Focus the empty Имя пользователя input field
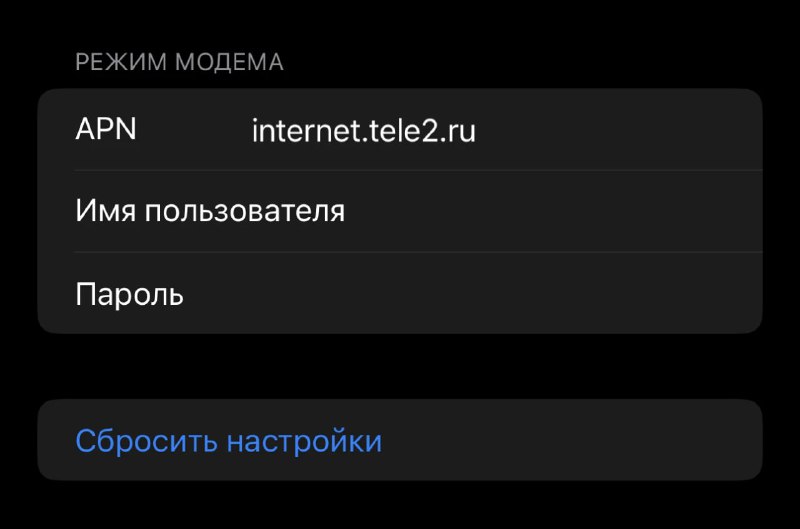The height and width of the screenshot is (529, 800). [550, 211]
